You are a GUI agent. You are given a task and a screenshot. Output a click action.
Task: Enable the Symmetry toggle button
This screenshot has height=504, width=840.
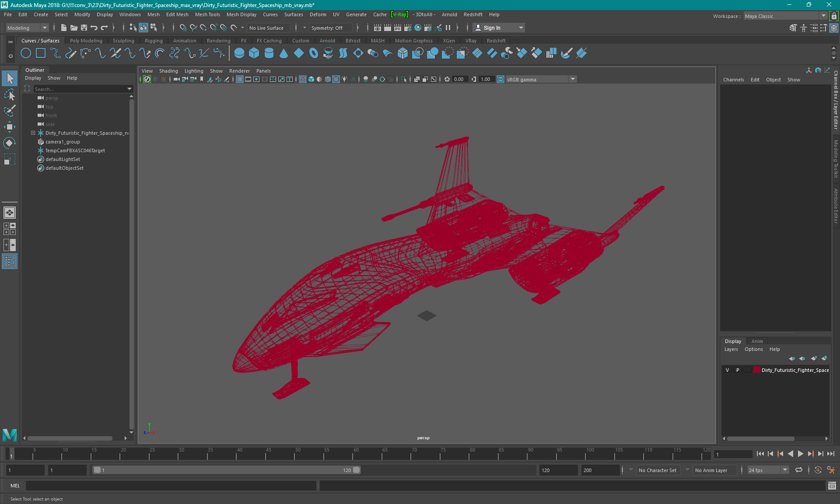coord(326,28)
